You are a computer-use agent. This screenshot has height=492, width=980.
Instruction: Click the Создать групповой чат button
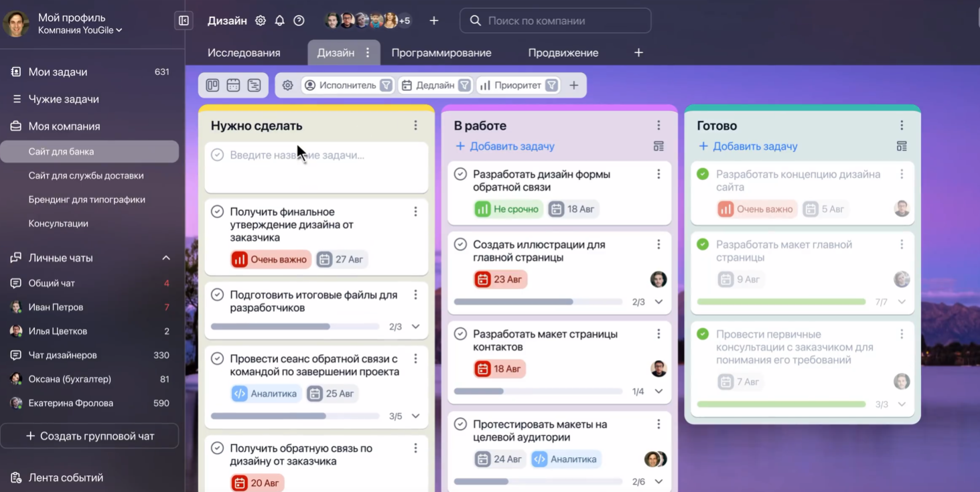90,436
